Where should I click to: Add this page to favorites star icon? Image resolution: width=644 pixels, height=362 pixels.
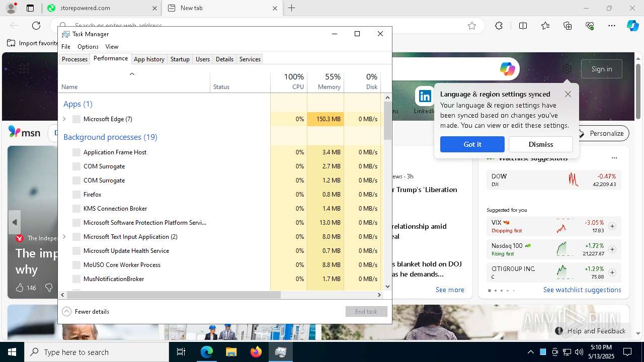[x=472, y=26]
